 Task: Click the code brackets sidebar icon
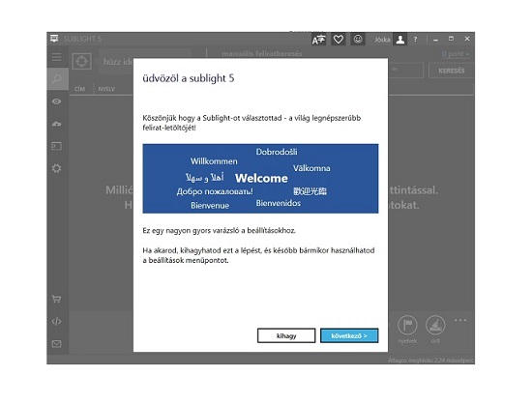coord(57,321)
